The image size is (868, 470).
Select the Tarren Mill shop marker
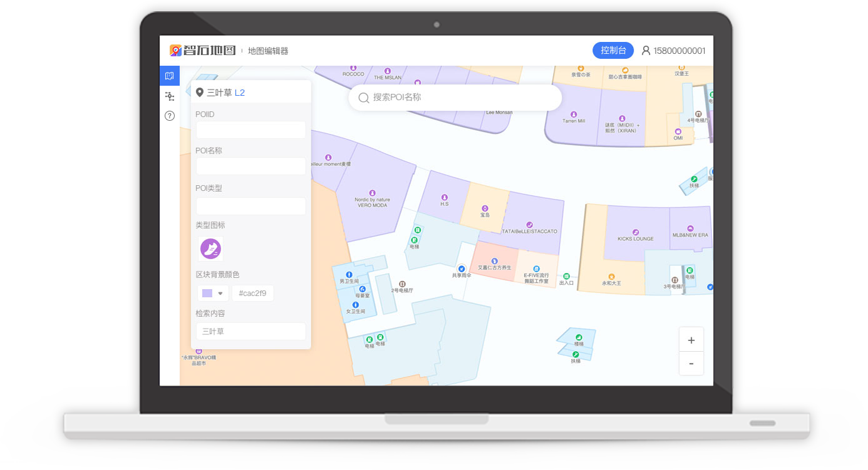[574, 115]
